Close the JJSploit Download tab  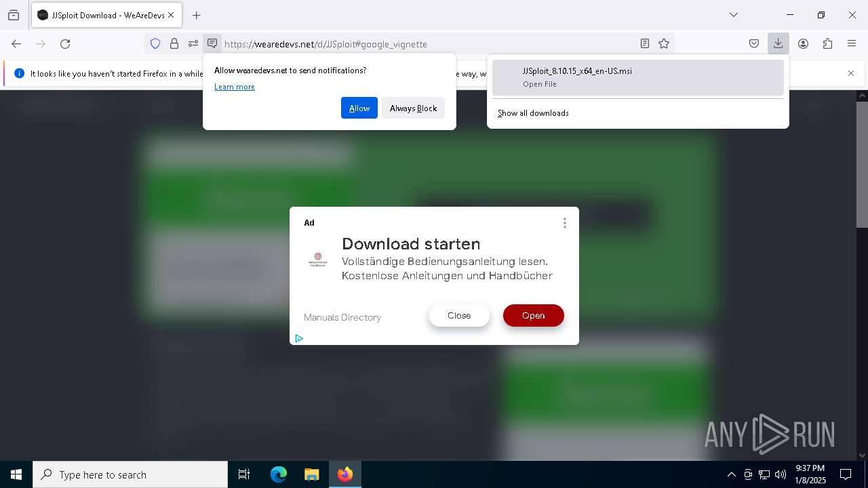pos(171,15)
